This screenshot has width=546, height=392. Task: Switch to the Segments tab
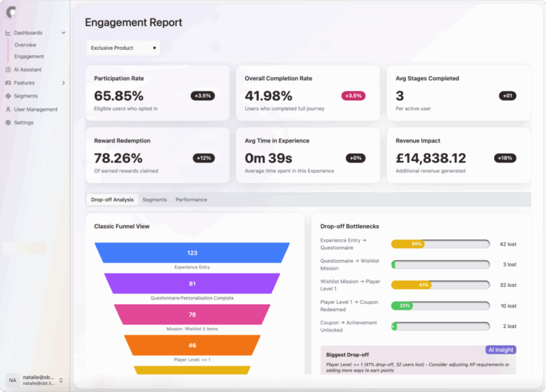[x=154, y=200]
